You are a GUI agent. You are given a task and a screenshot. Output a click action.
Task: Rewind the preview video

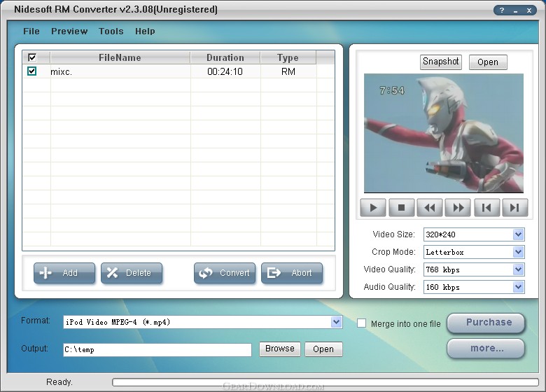pos(430,208)
